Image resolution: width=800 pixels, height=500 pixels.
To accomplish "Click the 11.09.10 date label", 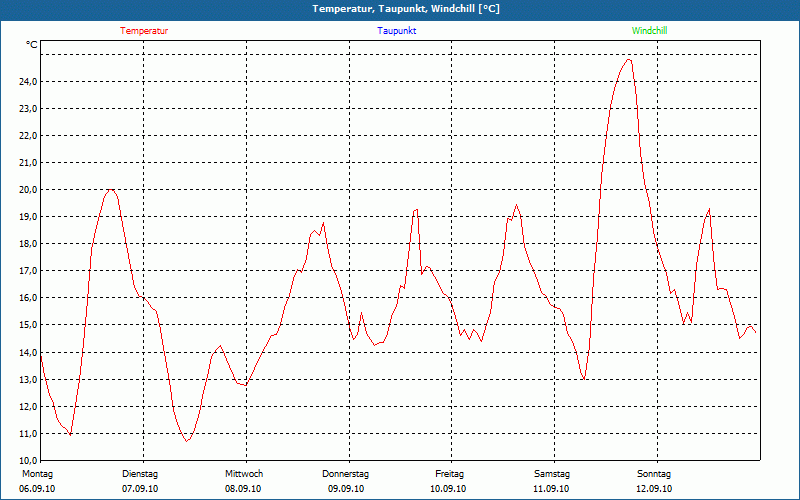I will click(551, 489).
